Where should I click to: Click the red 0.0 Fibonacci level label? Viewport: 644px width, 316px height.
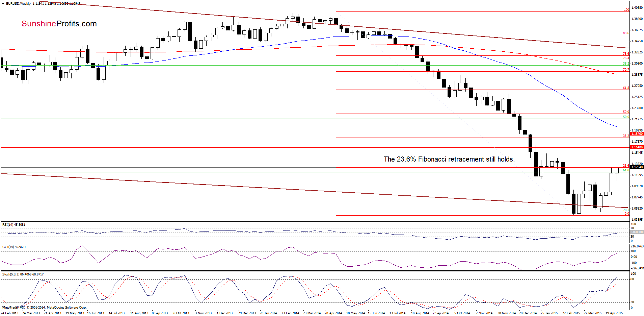point(627,214)
